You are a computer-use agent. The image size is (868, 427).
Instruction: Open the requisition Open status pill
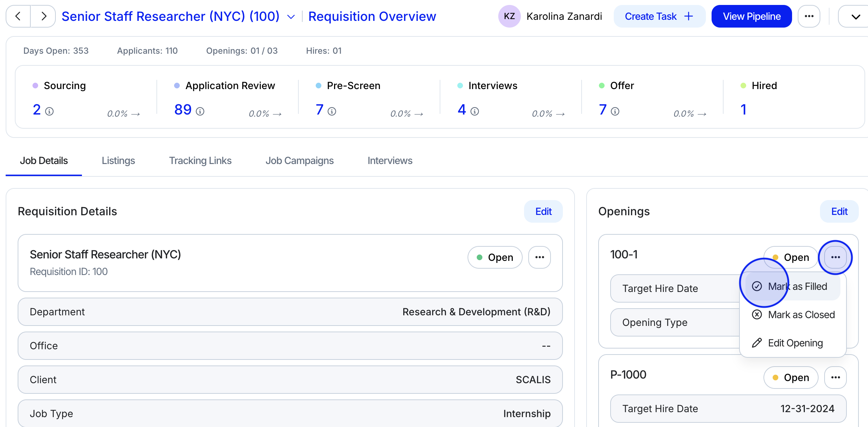[x=495, y=257]
